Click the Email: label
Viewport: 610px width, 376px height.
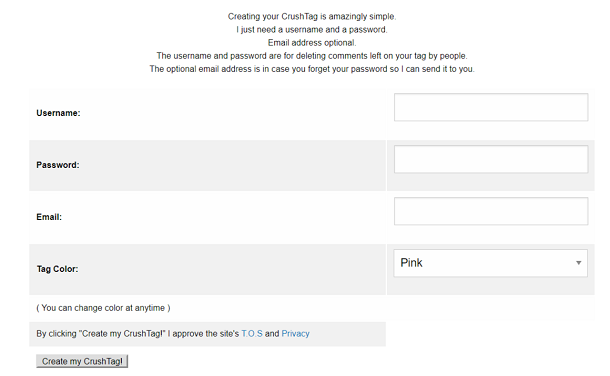click(49, 217)
